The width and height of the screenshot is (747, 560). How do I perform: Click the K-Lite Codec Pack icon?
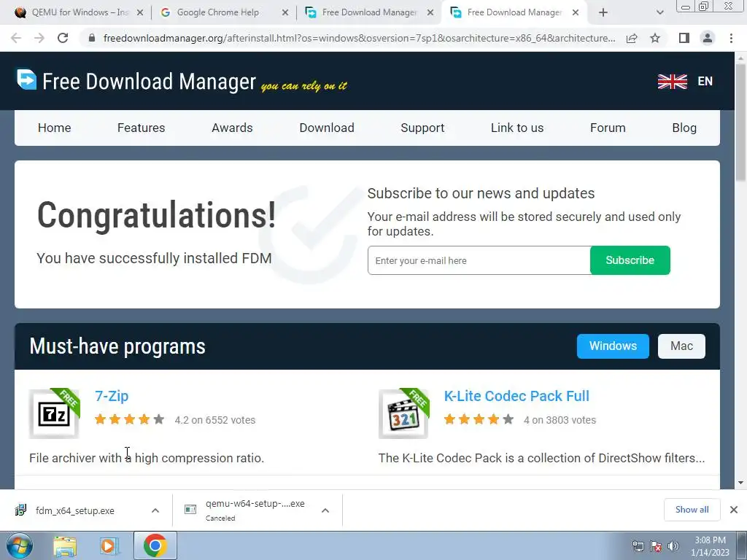pos(403,413)
